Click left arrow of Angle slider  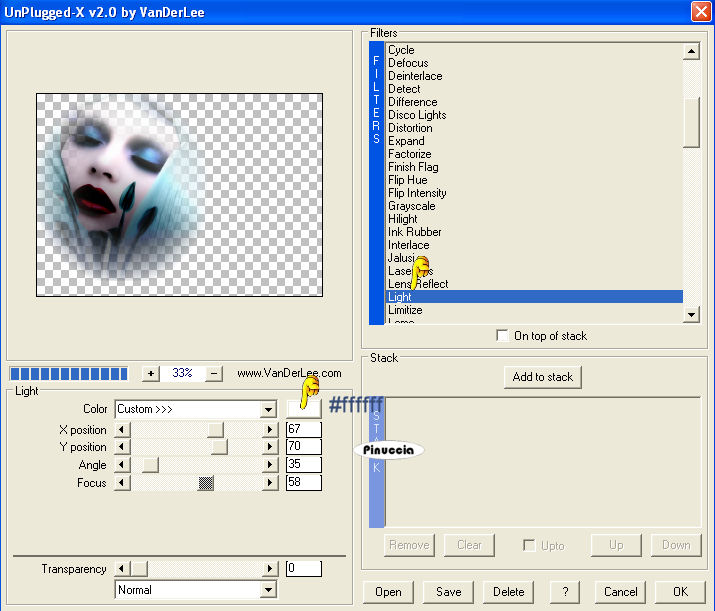coord(122,465)
